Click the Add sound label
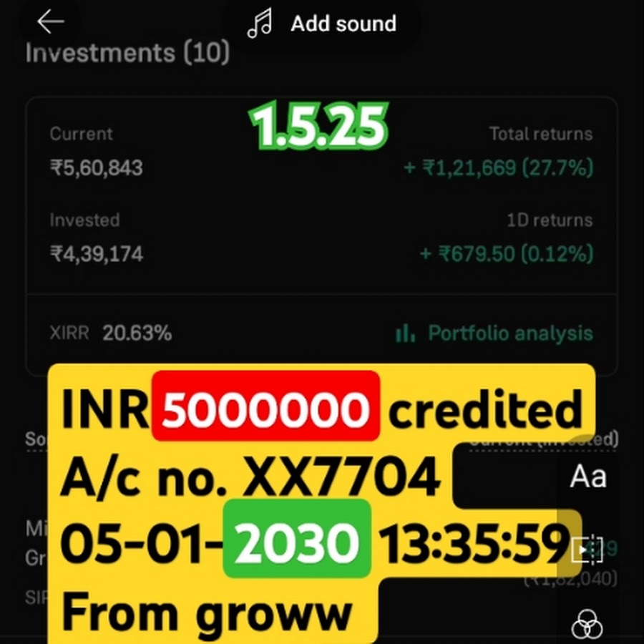This screenshot has width=644, height=644. 343,24
